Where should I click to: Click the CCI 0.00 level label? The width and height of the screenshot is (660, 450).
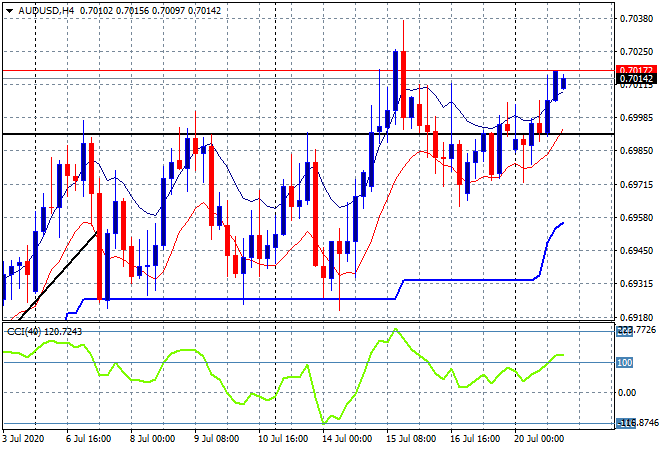(x=627, y=392)
